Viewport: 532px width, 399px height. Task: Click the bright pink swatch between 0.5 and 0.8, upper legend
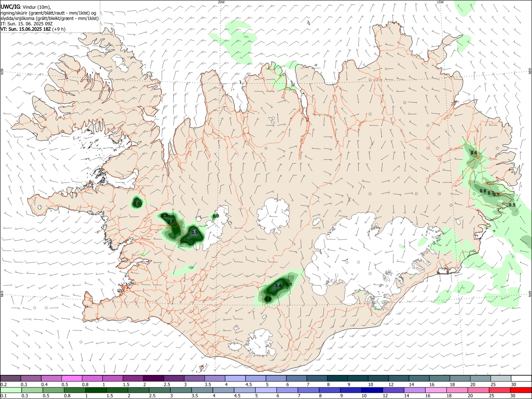pos(72,378)
